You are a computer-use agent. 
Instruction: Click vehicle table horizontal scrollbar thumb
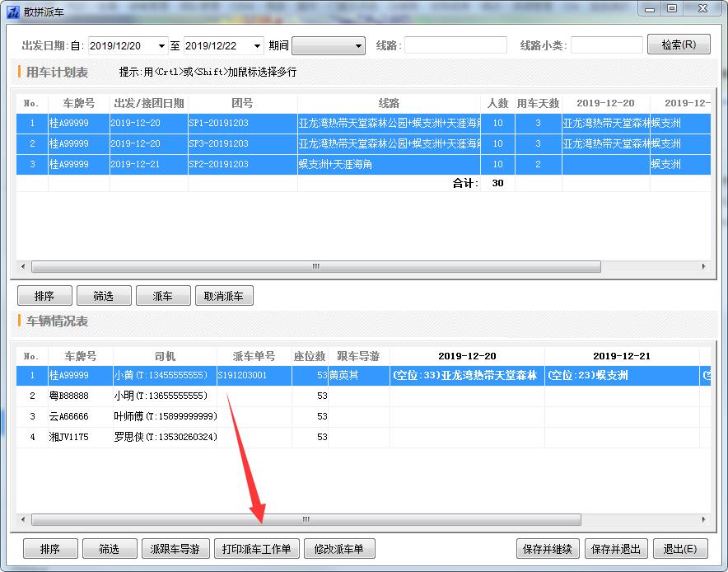(x=306, y=519)
